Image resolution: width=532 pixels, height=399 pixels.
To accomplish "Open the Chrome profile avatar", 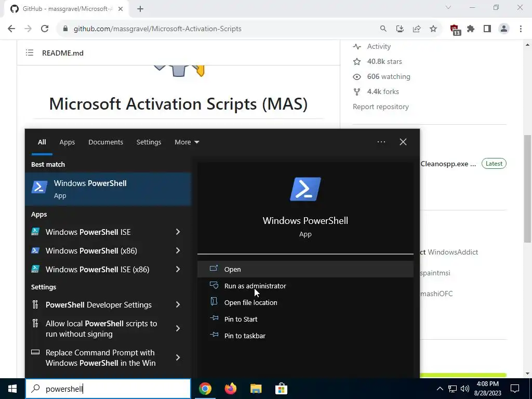I will point(504,29).
